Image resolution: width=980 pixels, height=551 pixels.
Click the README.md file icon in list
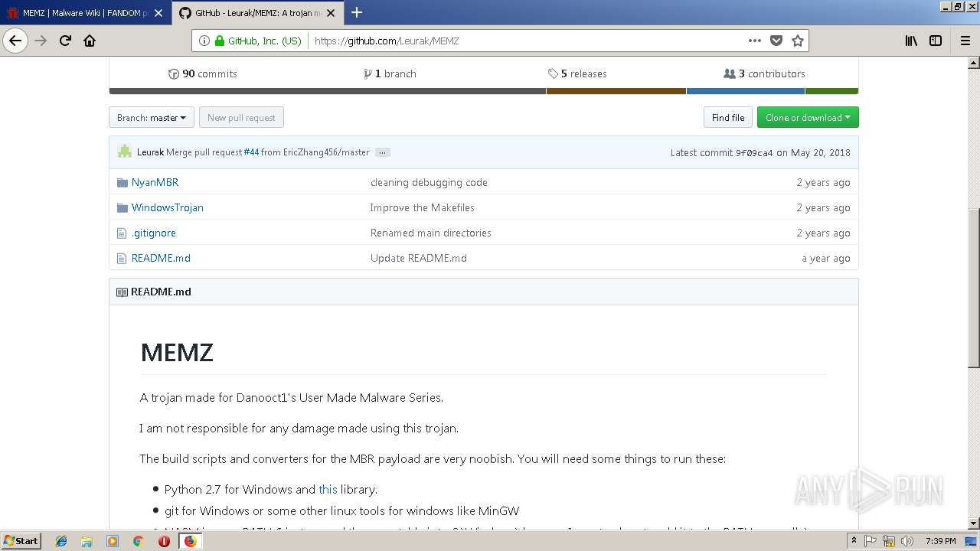121,258
